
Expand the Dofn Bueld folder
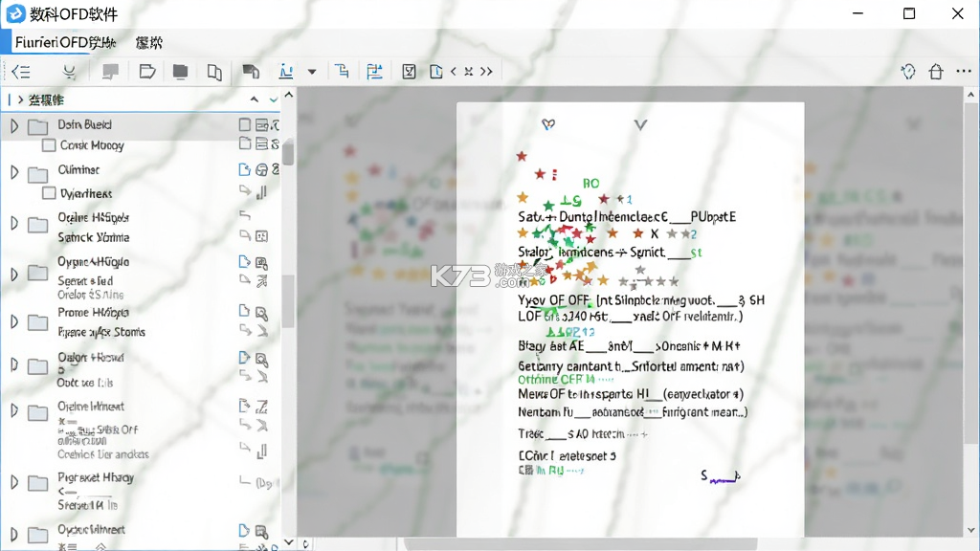pos(13,125)
